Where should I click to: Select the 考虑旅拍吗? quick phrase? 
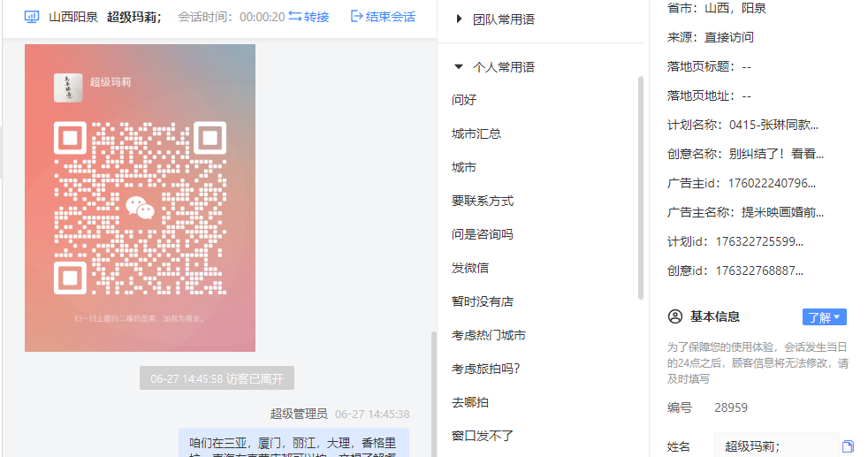[x=485, y=369]
